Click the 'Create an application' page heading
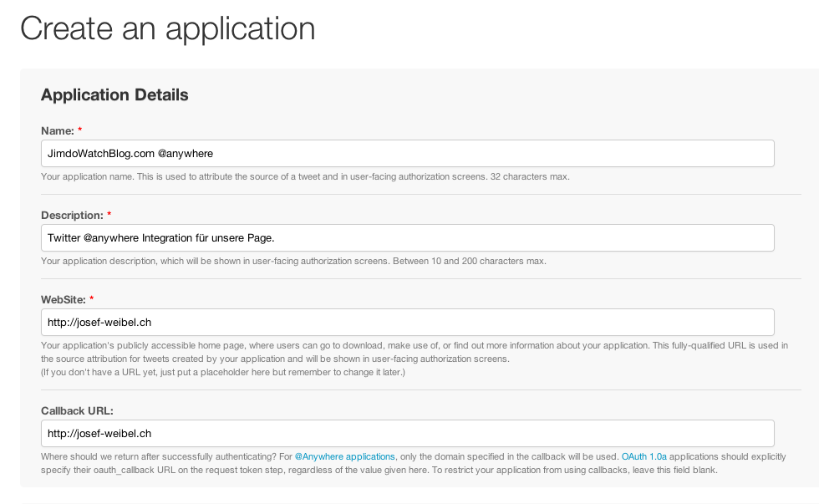Viewport: 819px width, 504px height. click(168, 28)
